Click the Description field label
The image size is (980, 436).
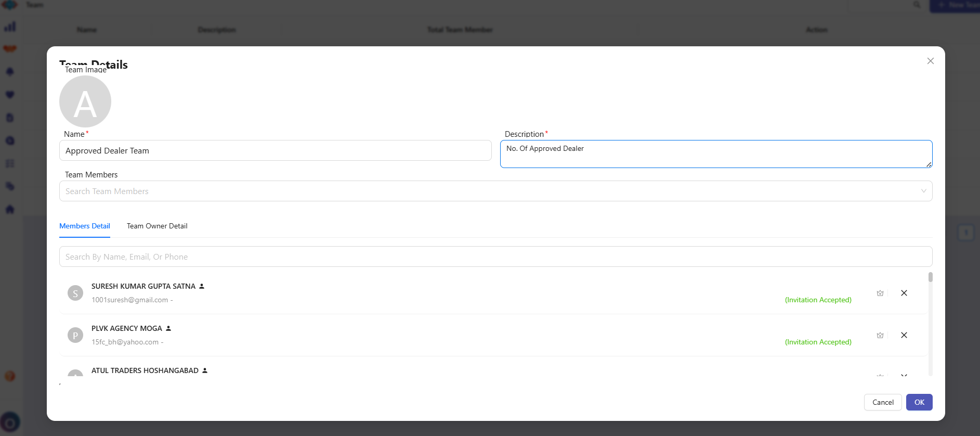(524, 134)
